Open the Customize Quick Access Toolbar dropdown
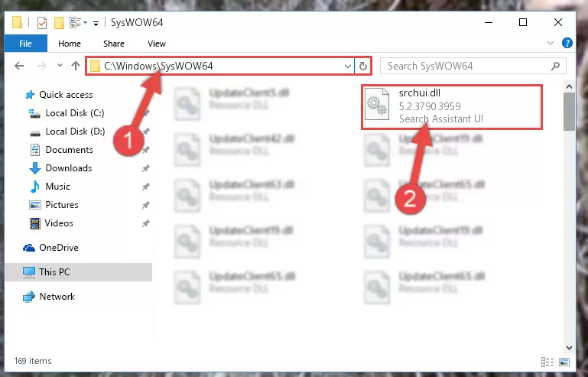Screen dimensions: 588x377 [x=96, y=23]
